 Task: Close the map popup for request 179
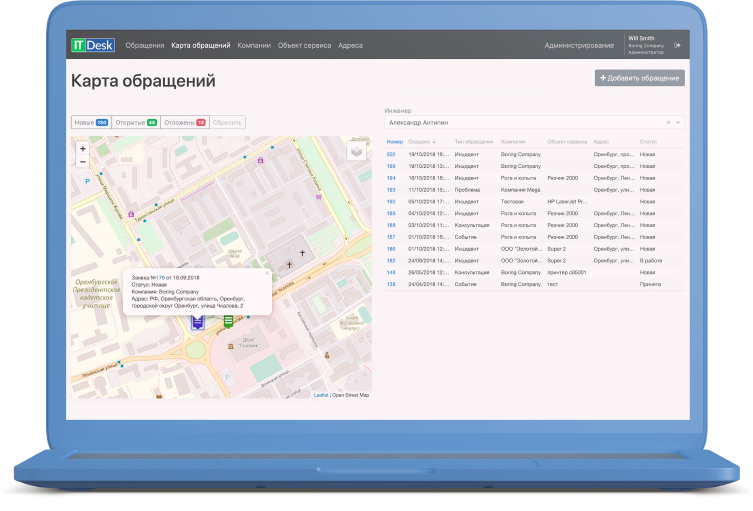pyautogui.click(x=266, y=271)
